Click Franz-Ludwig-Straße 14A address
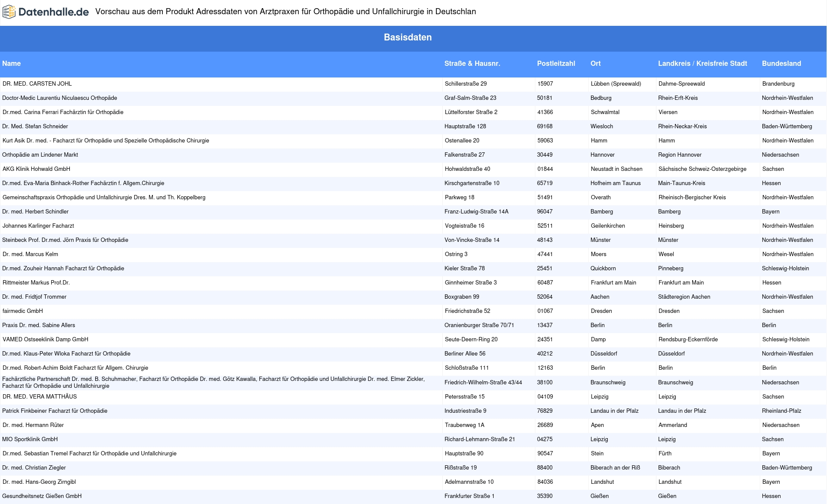The height and width of the screenshot is (504, 827). coord(476,212)
